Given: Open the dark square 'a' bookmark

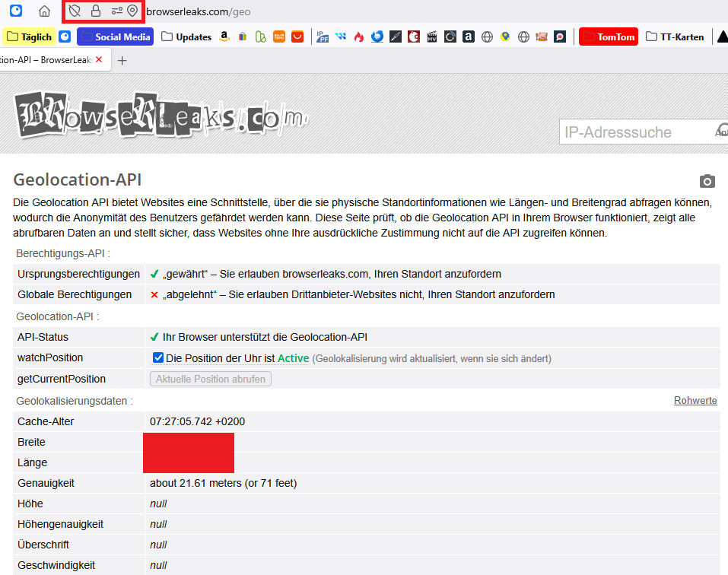Looking at the screenshot, I should click(x=469, y=37).
